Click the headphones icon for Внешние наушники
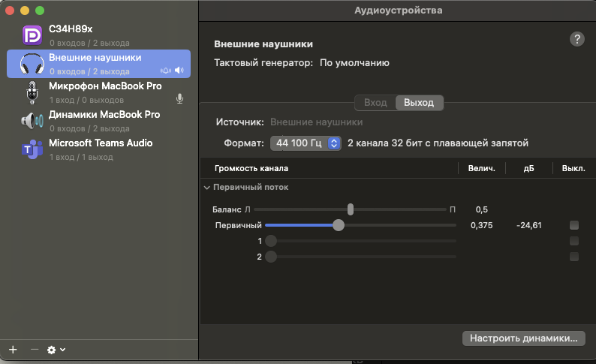The height and width of the screenshot is (364, 596). pyautogui.click(x=32, y=64)
